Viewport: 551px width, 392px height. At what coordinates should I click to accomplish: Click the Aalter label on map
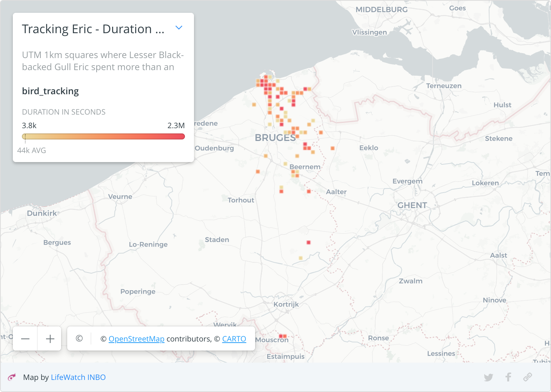[x=336, y=192]
